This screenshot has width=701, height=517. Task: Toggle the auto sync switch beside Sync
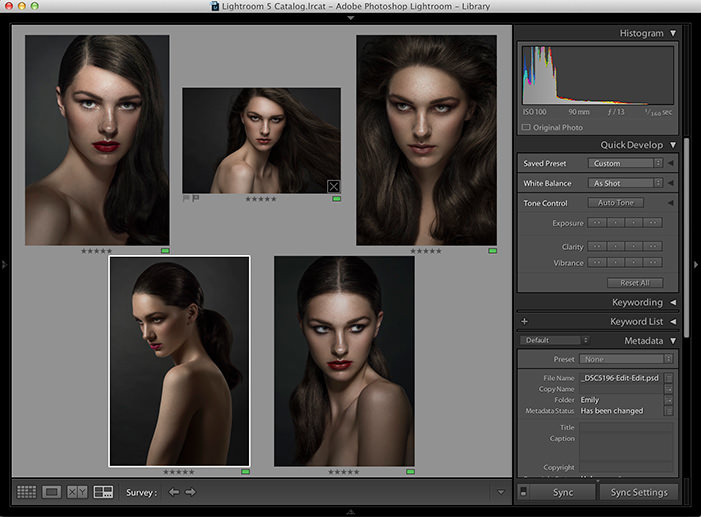click(524, 492)
